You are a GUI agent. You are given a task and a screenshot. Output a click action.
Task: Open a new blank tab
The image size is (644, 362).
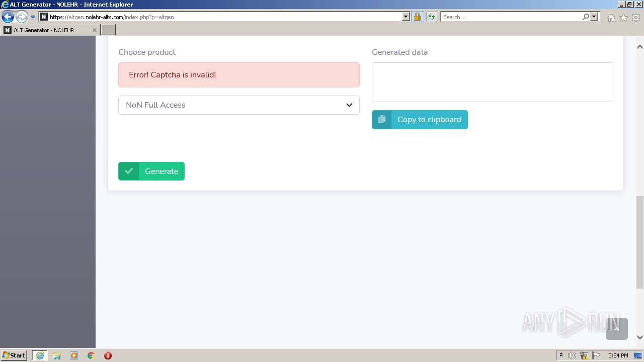pyautogui.click(x=108, y=30)
